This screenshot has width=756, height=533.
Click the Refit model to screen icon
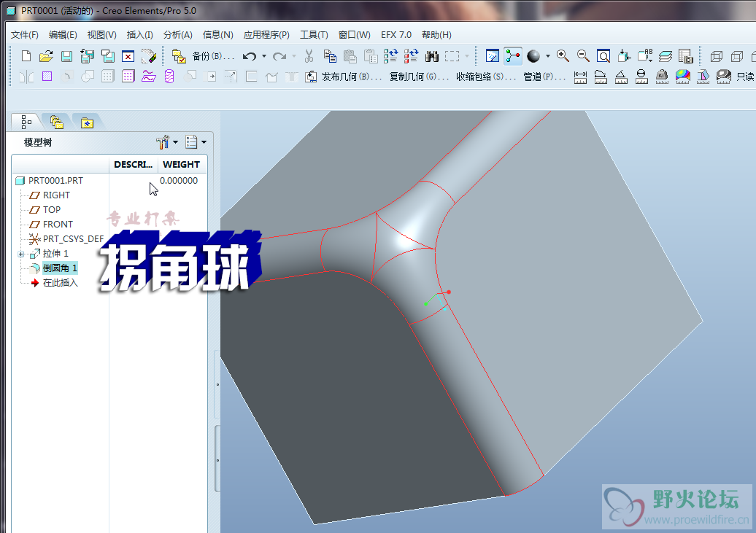[603, 56]
